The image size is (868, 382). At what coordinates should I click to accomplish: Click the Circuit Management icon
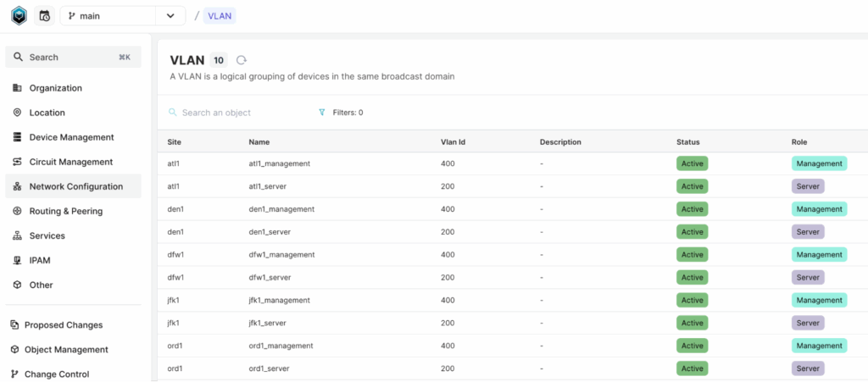(17, 162)
